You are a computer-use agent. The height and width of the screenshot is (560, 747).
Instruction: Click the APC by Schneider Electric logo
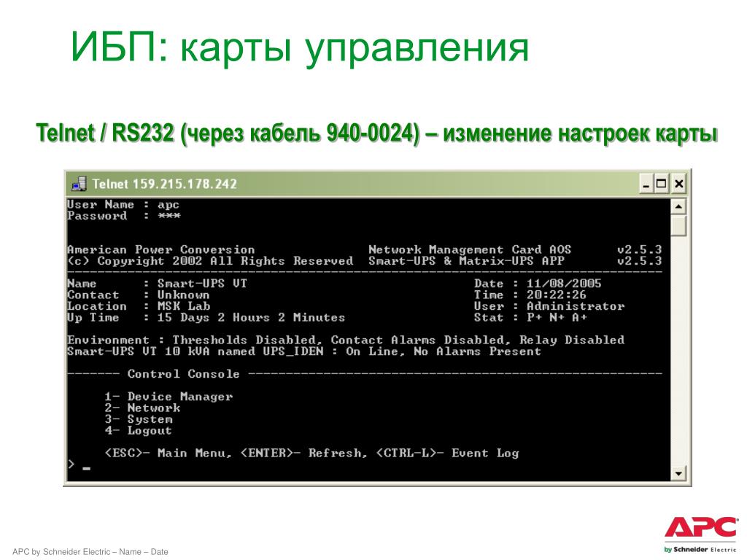pyautogui.click(x=700, y=534)
